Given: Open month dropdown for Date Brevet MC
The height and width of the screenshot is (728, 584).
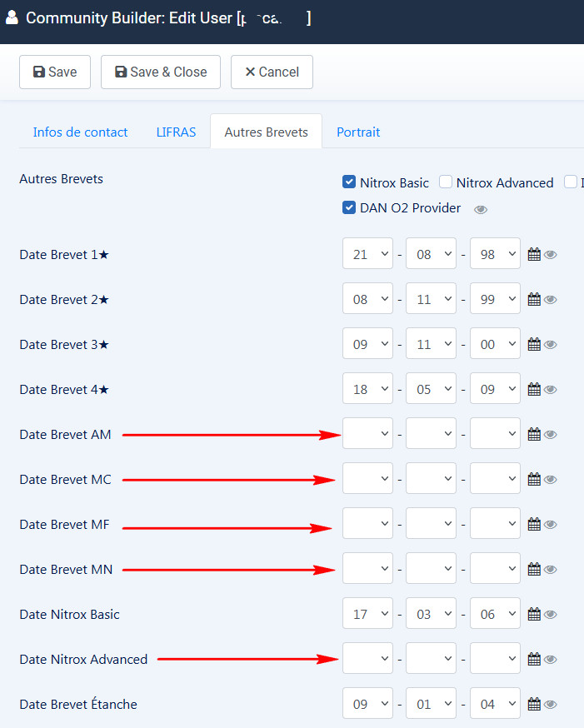Looking at the screenshot, I should click(x=431, y=479).
